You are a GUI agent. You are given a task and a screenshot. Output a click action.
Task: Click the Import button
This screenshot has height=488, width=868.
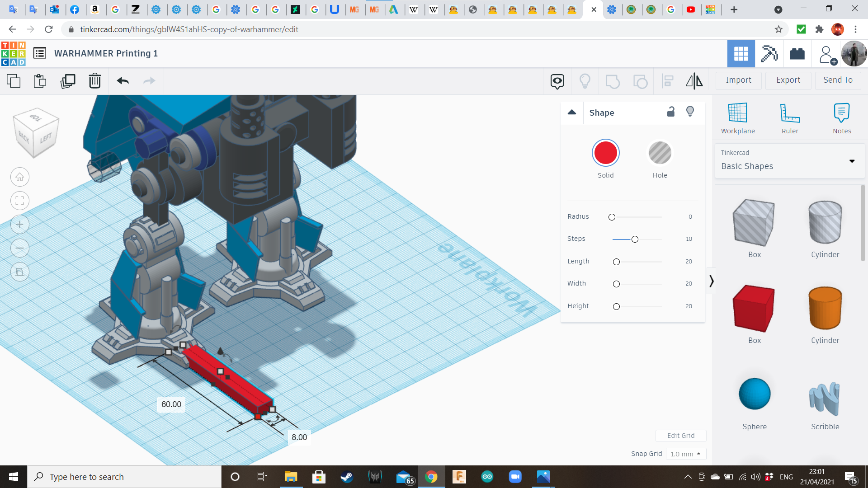tap(738, 80)
